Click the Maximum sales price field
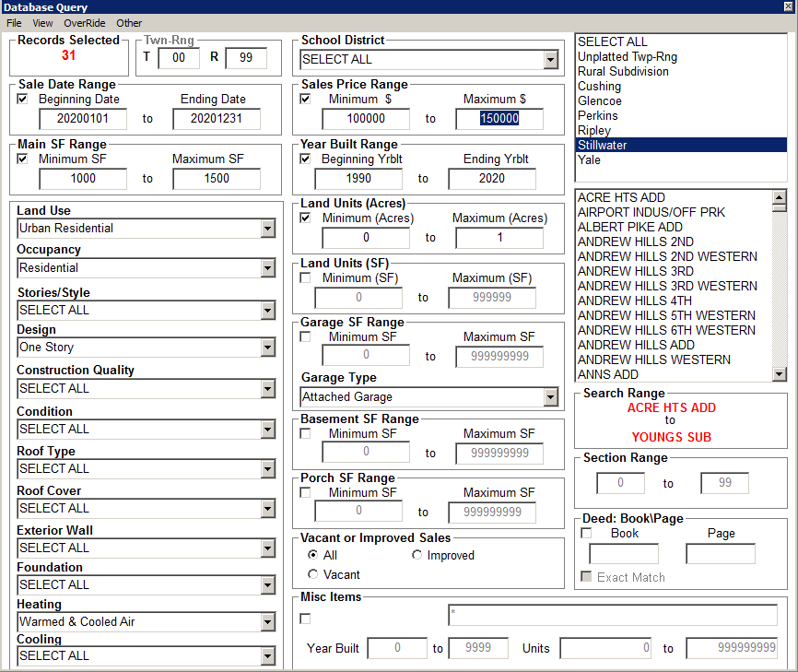 coord(499,119)
